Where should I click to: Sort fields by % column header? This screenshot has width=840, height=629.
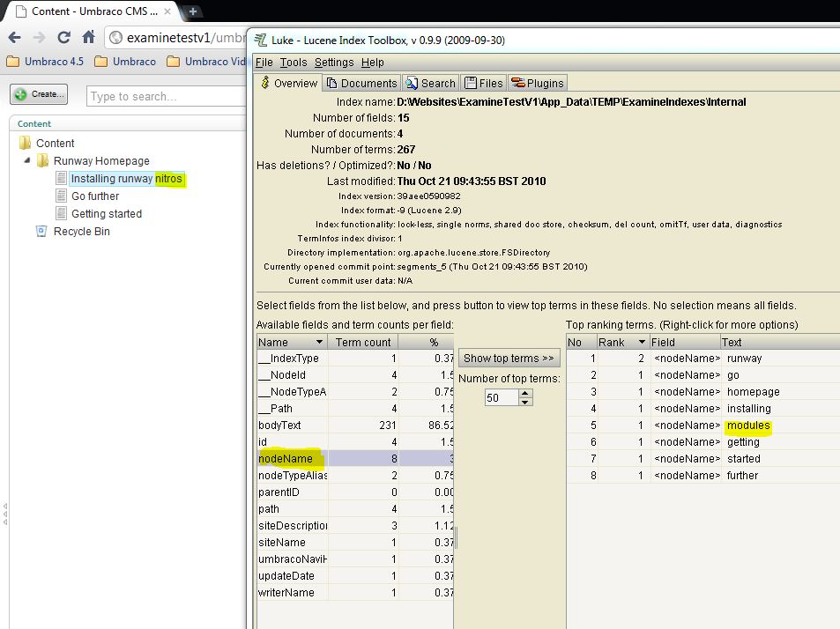coord(426,342)
